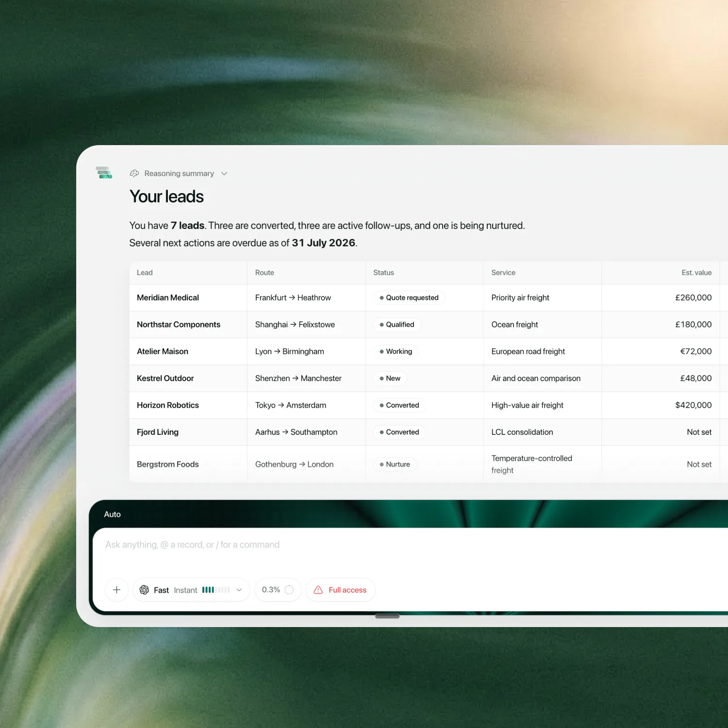Open the Fast Instant model dropdown
Viewport: 728px width, 728px height.
(191, 590)
